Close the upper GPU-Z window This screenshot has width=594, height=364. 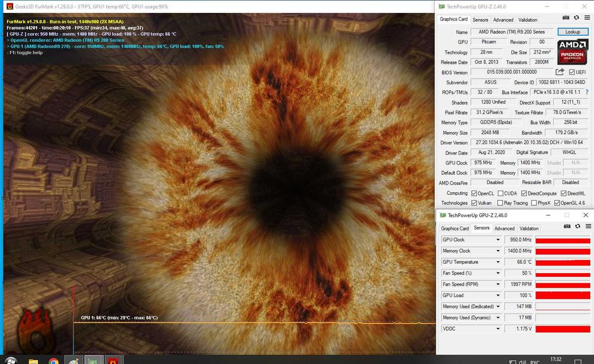click(584, 7)
